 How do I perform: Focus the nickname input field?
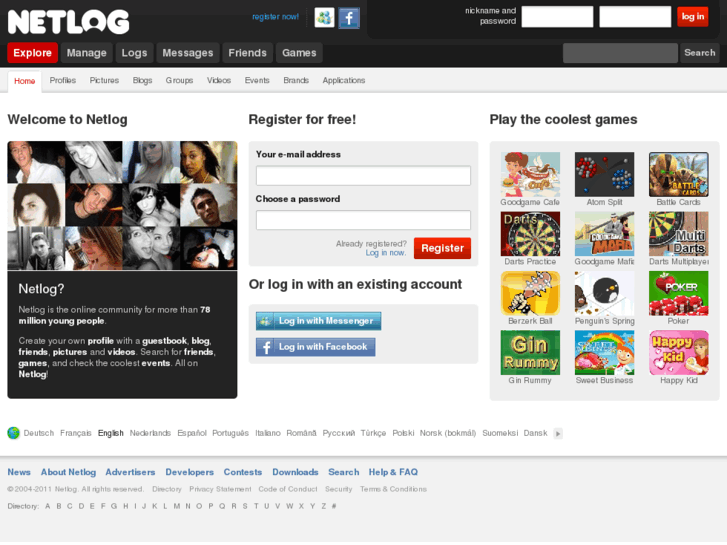557,17
